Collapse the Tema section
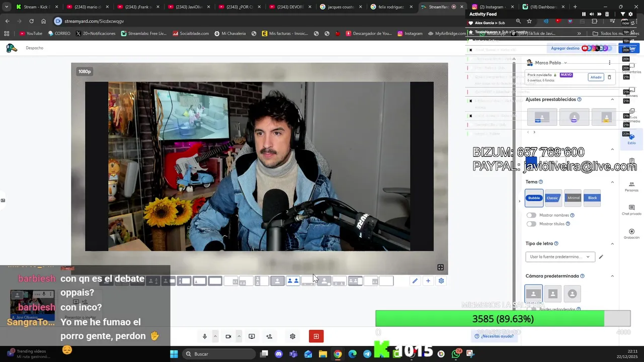Viewport: 644px width, 362px height. (612, 182)
